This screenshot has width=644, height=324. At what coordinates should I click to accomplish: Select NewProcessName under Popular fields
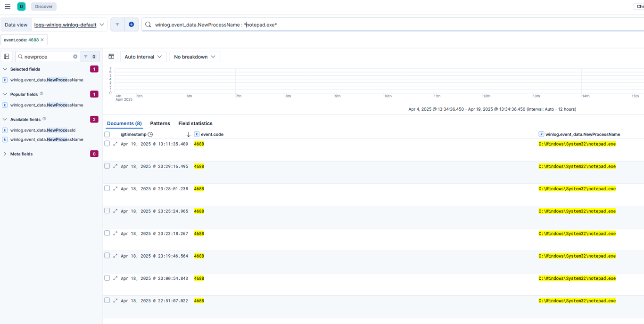[47, 105]
